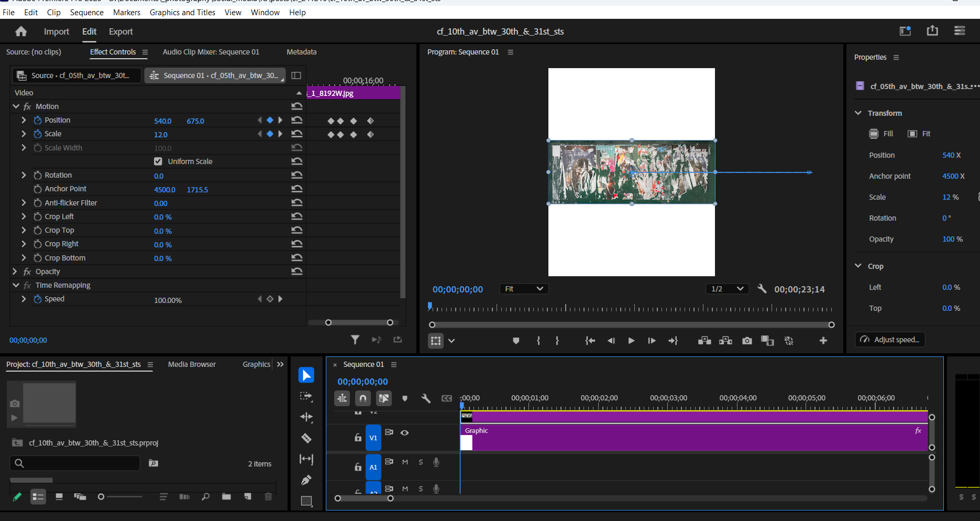Click the Add Marker icon in the Program monitor
This screenshot has height=521, width=980.
(516, 341)
